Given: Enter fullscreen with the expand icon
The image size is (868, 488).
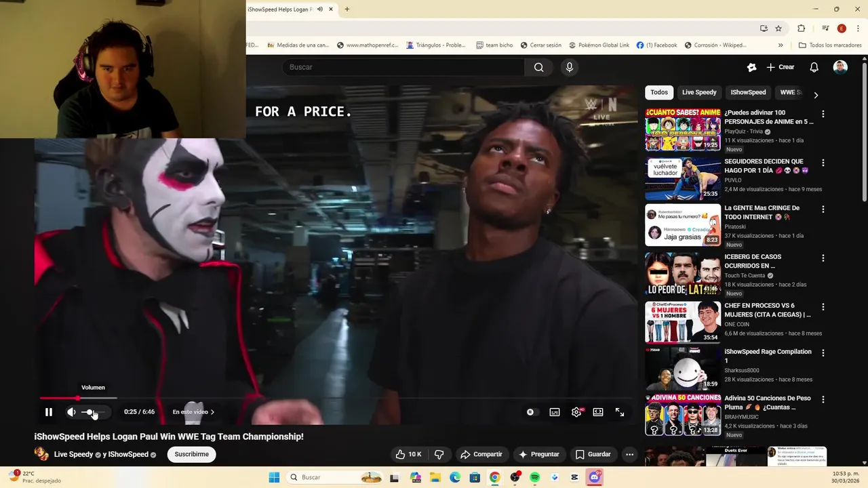Looking at the screenshot, I should [620, 412].
